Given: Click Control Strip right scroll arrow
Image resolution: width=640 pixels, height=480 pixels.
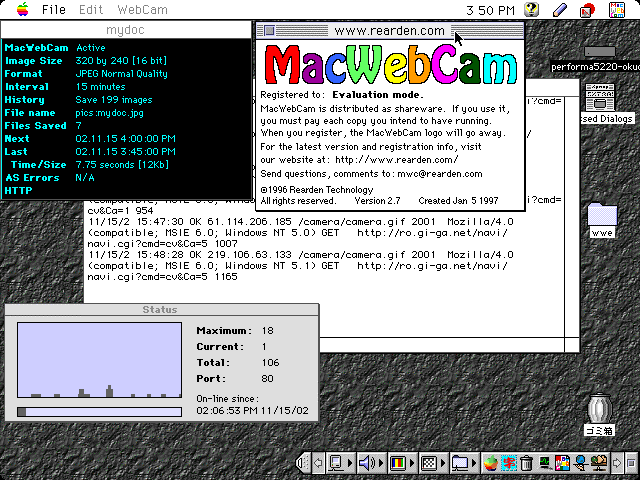Looking at the screenshot, I should 617,463.
